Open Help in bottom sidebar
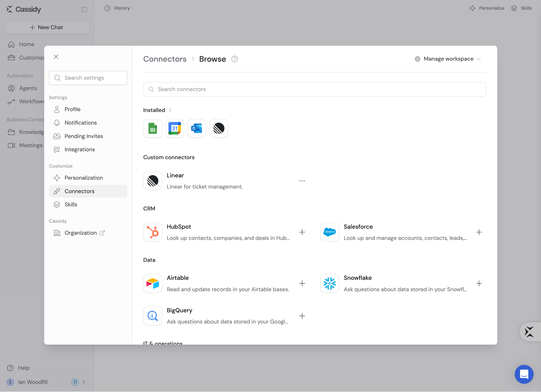 pyautogui.click(x=18, y=368)
